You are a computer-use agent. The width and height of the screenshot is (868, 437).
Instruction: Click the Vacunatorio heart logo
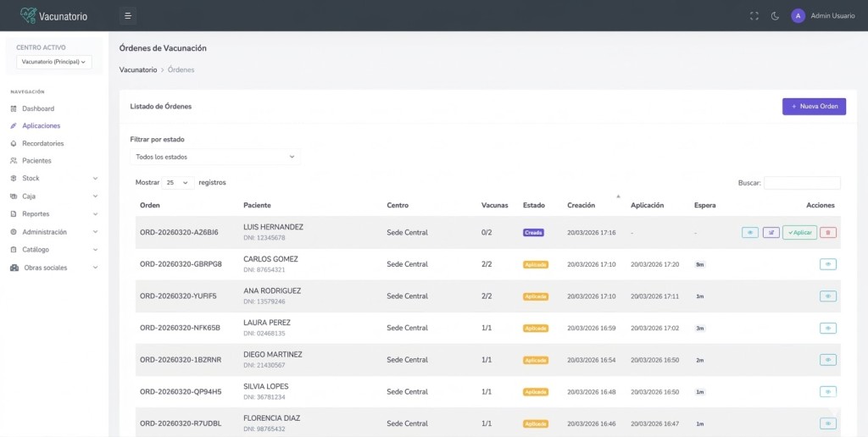pos(28,15)
